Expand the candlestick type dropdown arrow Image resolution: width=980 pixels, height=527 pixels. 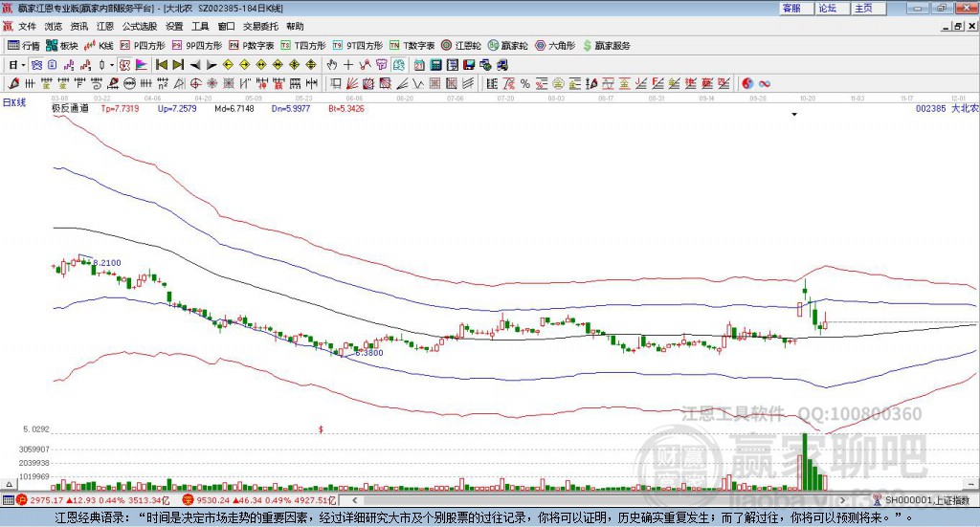click(x=112, y=65)
